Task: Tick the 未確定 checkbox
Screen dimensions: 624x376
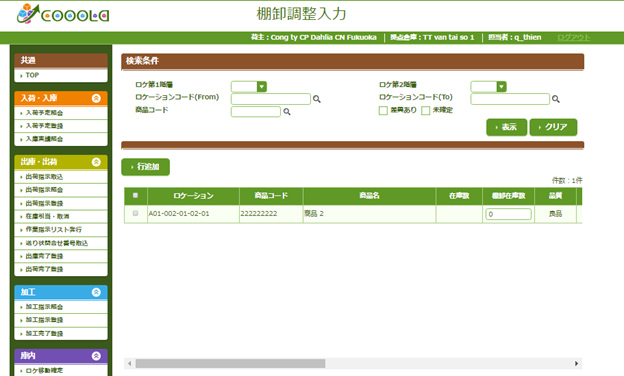Action: point(425,110)
